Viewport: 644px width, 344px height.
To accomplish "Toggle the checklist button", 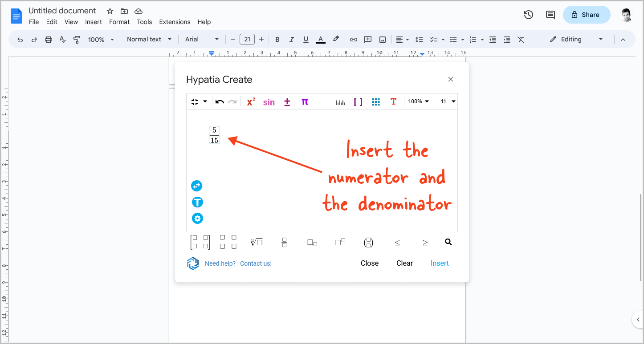I will (x=434, y=40).
